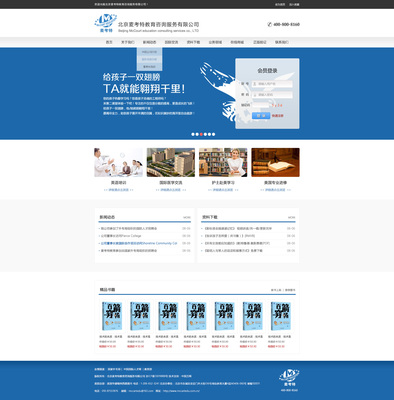Click the user icon in the username field
Image resolution: width=394 pixels, height=400 pixels.
tap(255, 84)
